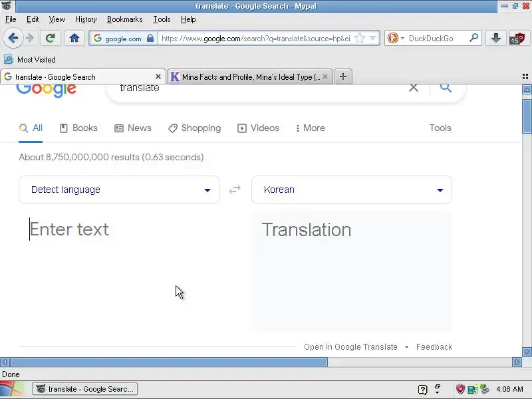Click the Feedback link

[x=434, y=346]
